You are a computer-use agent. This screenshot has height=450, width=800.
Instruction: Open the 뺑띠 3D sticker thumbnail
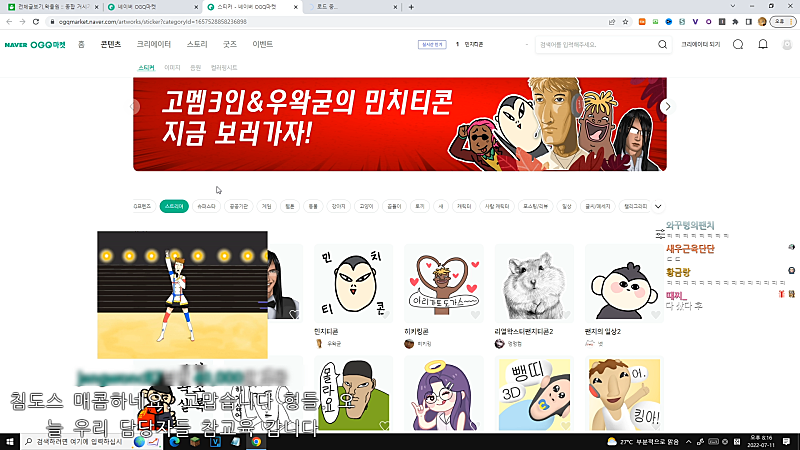point(534,394)
